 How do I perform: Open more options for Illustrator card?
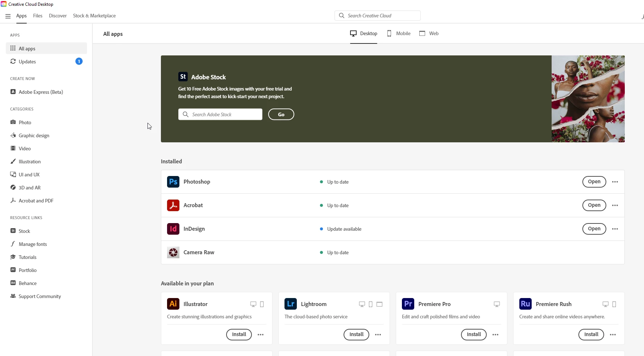coord(261,335)
